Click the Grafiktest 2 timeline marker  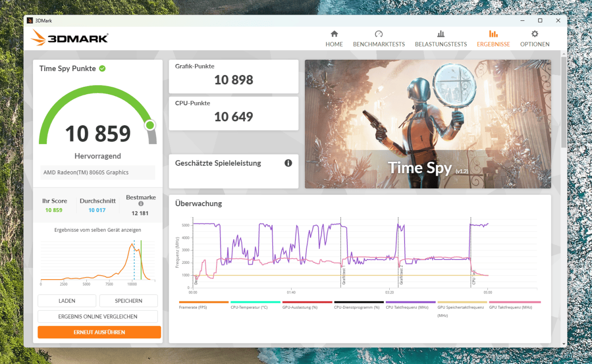tap(399, 253)
